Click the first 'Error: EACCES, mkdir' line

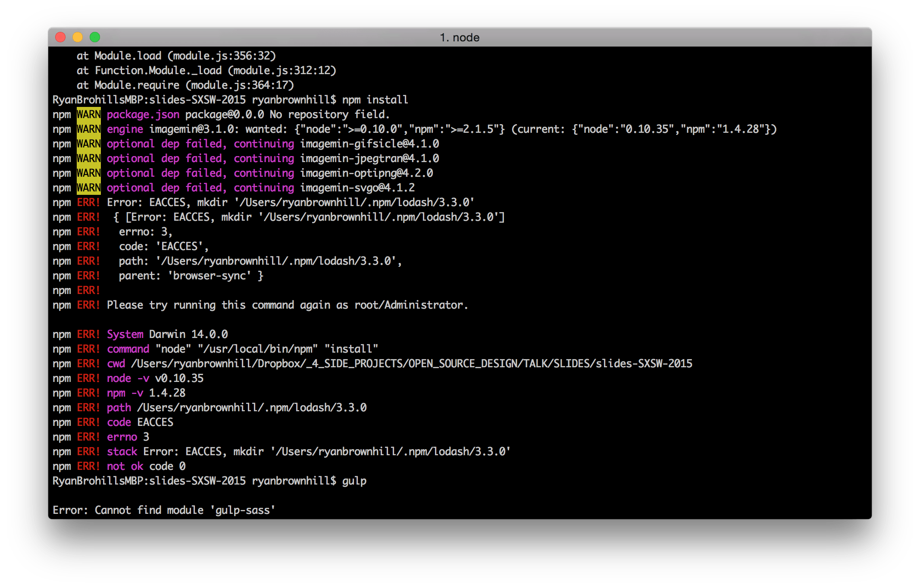click(x=291, y=203)
